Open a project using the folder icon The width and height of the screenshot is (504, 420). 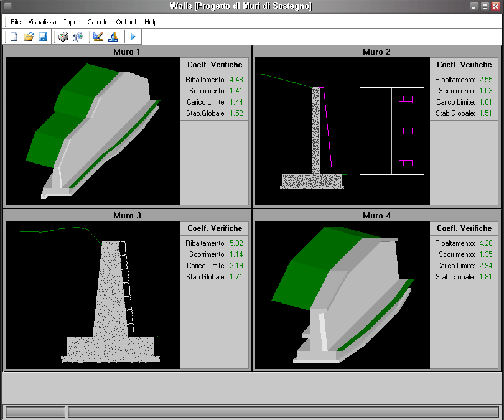(x=28, y=37)
